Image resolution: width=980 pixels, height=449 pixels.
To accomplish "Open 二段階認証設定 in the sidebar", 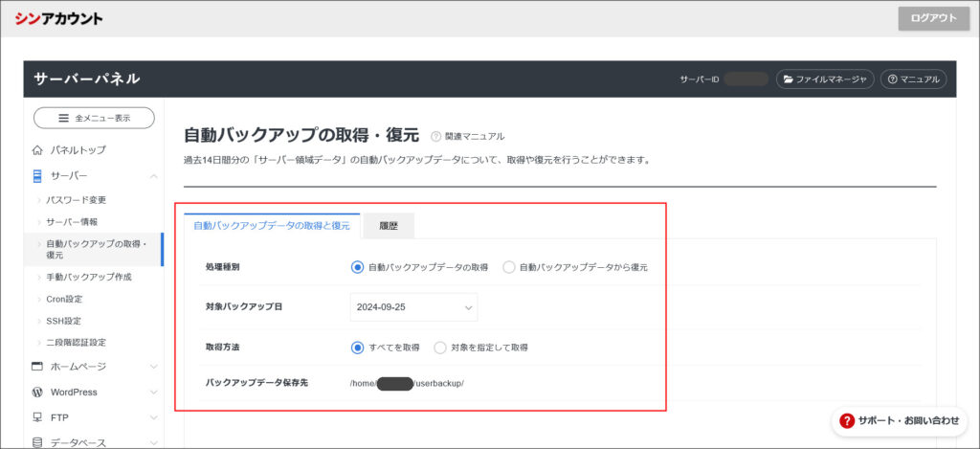I will pyautogui.click(x=77, y=343).
